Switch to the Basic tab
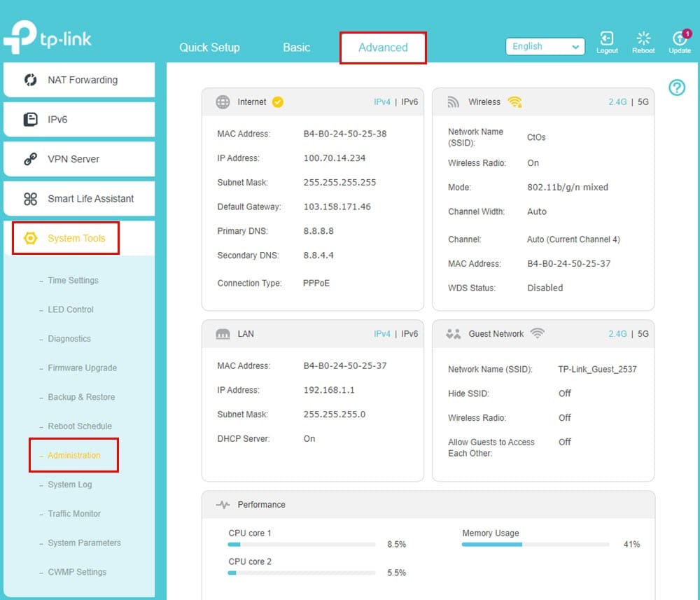 point(296,48)
